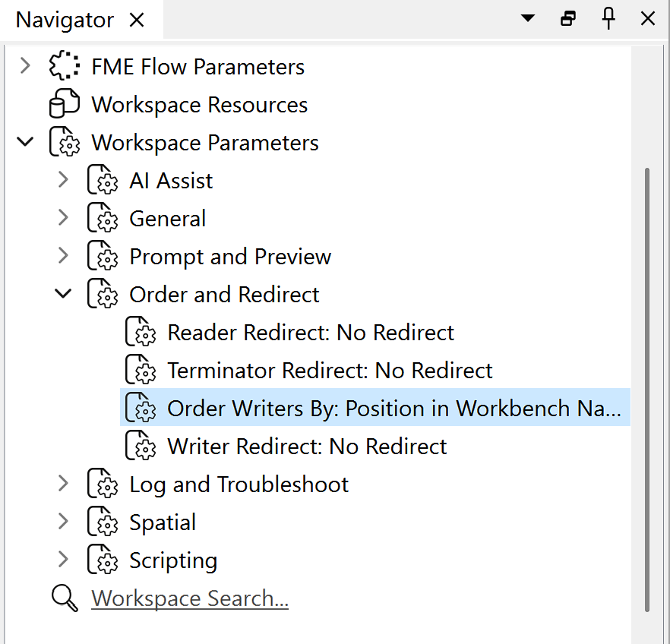Select Reader Redirect: No Redirect text
This screenshot has height=644, width=670.
coord(311,333)
